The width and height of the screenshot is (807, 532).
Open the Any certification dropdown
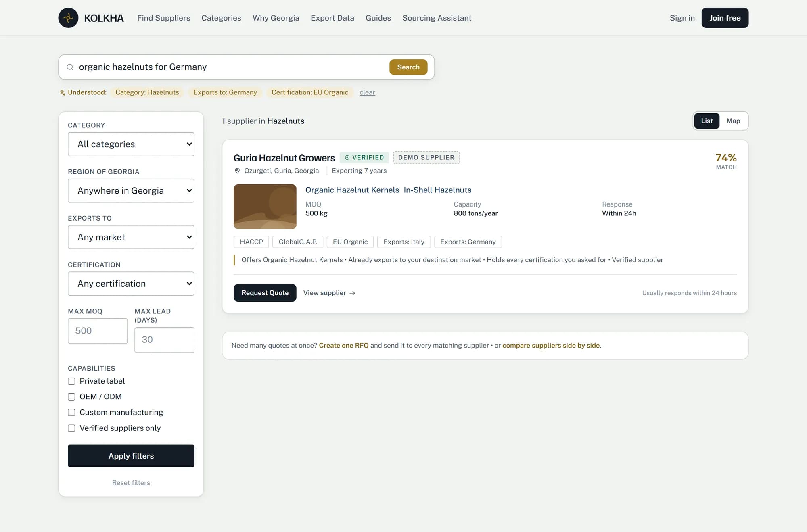[x=131, y=284]
